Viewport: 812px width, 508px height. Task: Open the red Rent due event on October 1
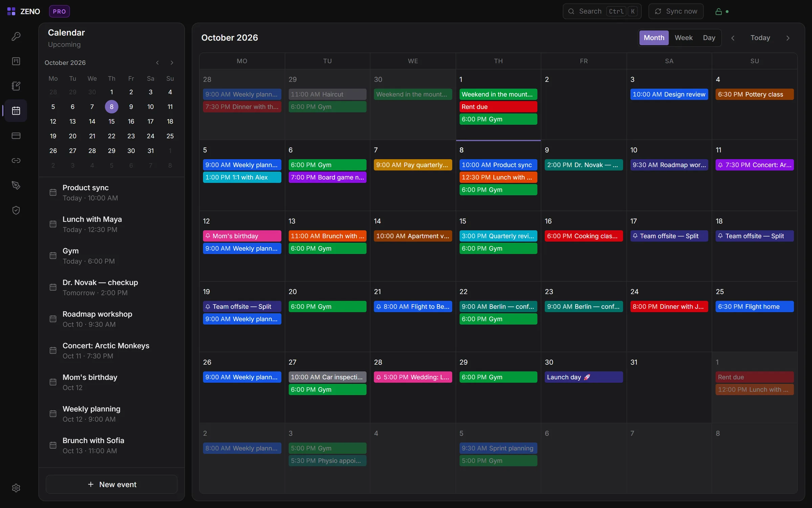pos(498,107)
